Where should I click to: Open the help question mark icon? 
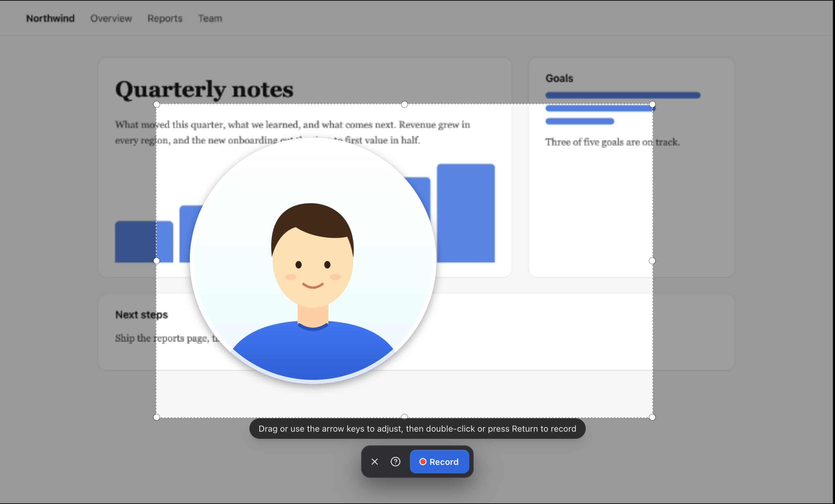coord(395,462)
